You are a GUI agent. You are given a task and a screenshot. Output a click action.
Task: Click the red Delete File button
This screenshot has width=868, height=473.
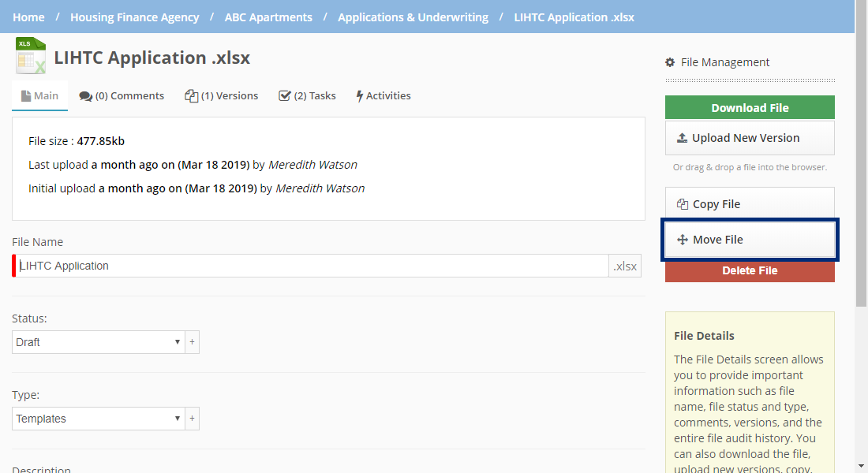pos(750,270)
